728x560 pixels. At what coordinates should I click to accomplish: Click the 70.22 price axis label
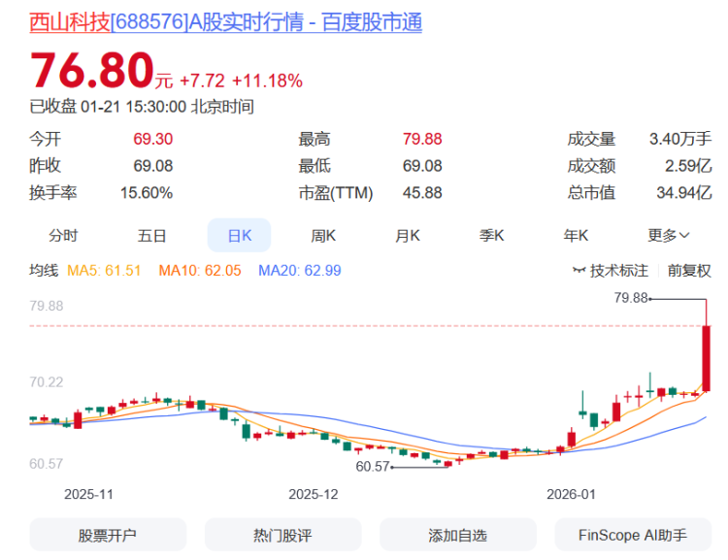pos(46,381)
